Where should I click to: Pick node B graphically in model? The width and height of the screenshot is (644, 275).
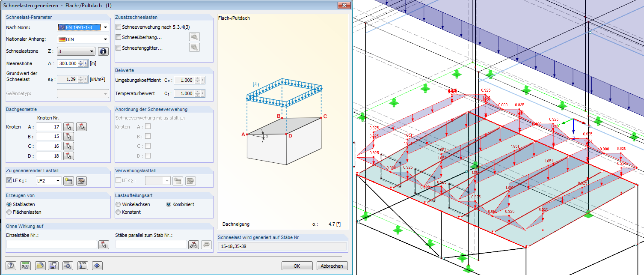(x=68, y=136)
